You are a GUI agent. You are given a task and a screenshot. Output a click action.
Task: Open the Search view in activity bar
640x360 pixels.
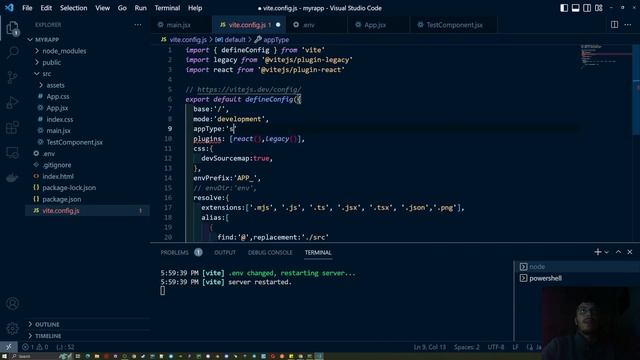click(13, 52)
